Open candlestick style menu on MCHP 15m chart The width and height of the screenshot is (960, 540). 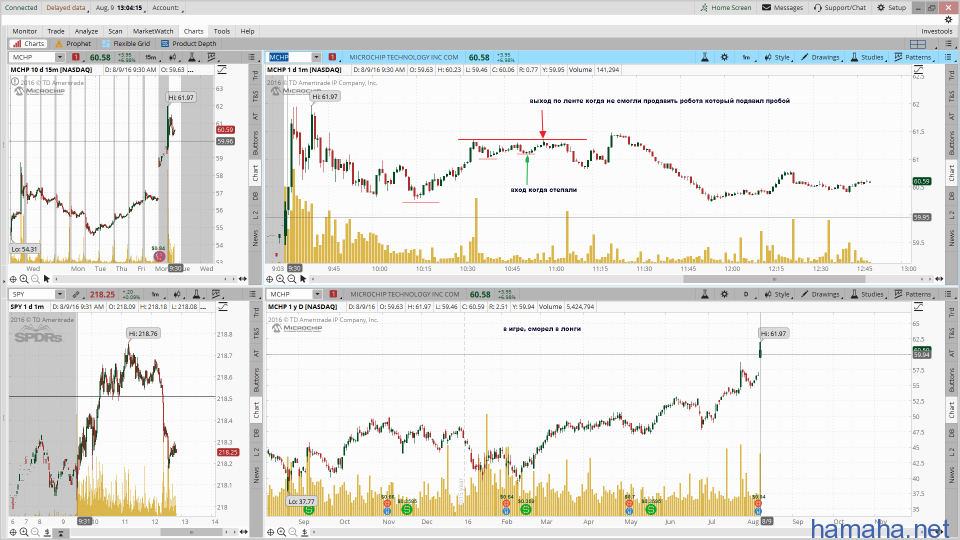(x=173, y=58)
